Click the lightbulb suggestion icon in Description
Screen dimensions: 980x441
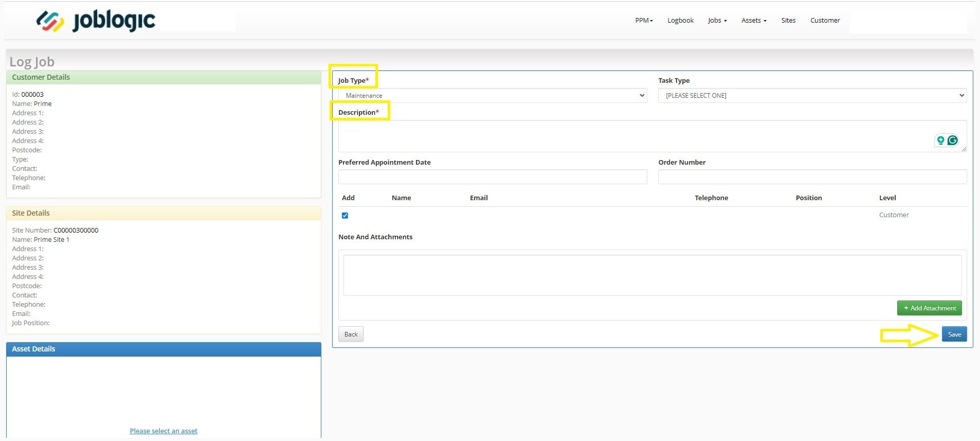point(940,140)
